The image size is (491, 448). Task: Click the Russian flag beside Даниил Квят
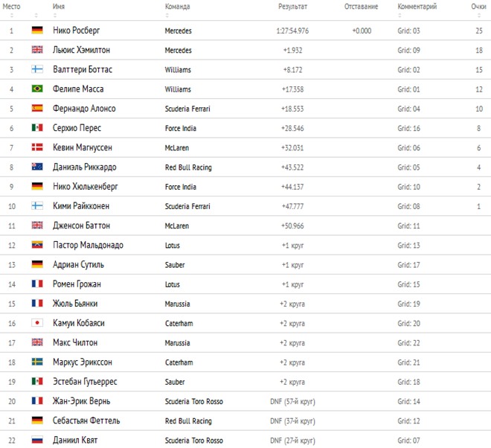[37, 440]
